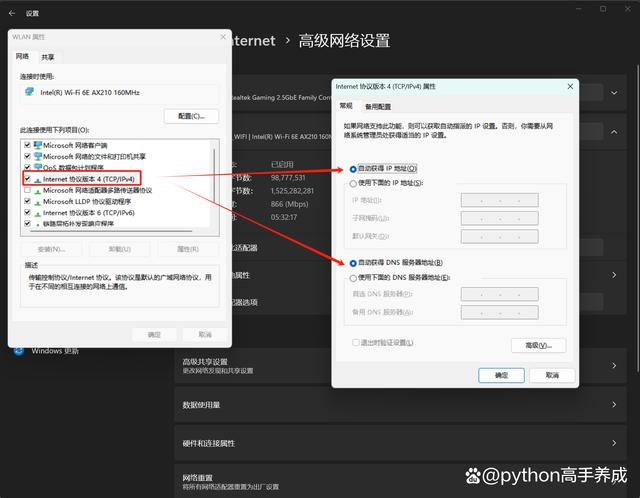This screenshot has height=498, width=640.
Task: Click the 高级网络设置 breadcrumb title
Action: tap(344, 41)
